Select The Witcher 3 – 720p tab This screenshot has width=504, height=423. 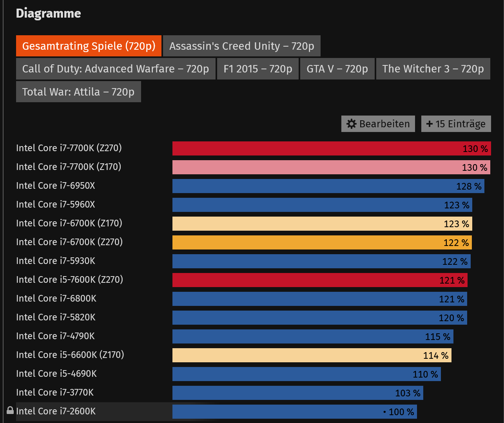coord(433,69)
